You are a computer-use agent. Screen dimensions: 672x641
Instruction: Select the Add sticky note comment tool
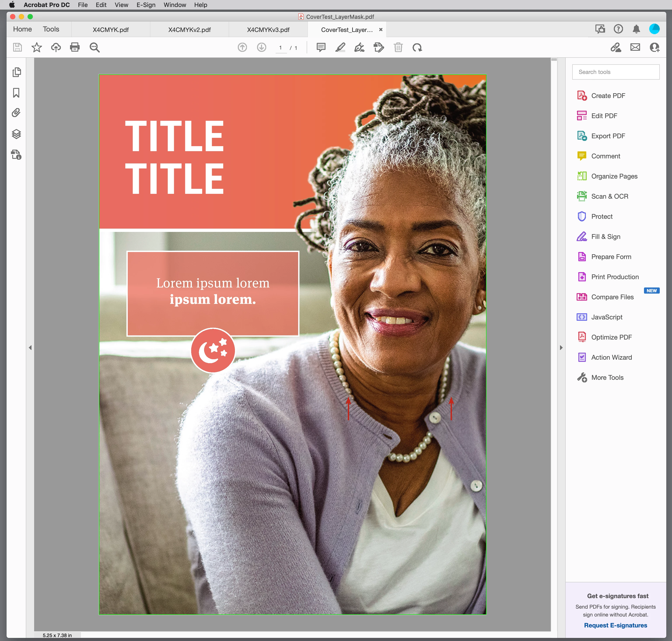point(321,47)
